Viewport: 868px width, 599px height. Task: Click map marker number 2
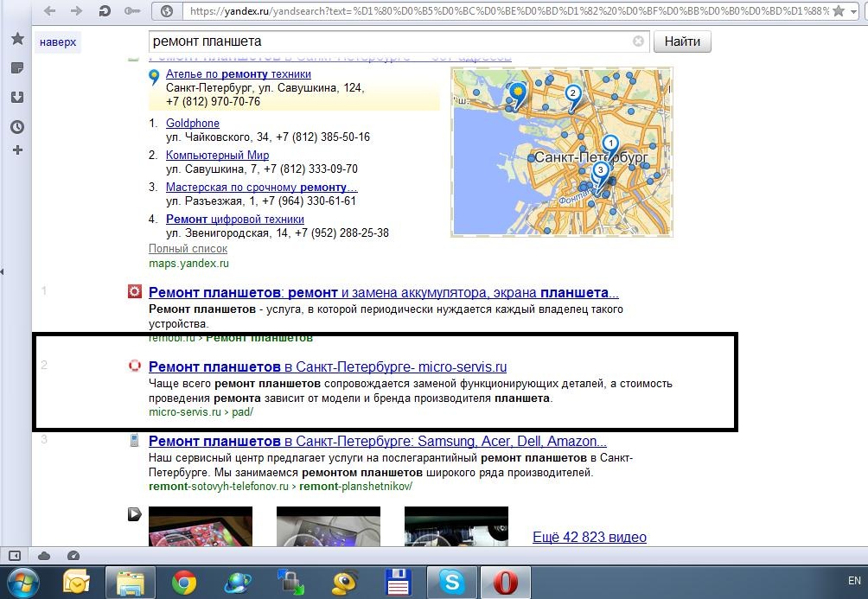click(x=573, y=94)
